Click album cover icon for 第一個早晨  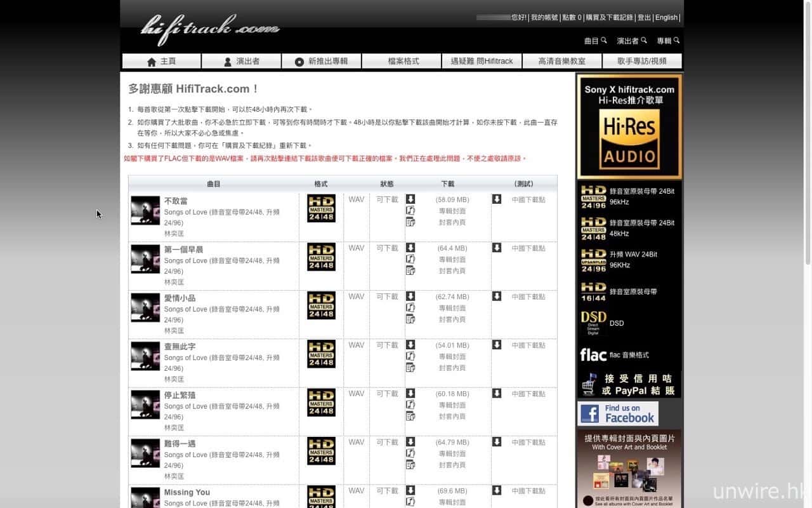[410, 259]
